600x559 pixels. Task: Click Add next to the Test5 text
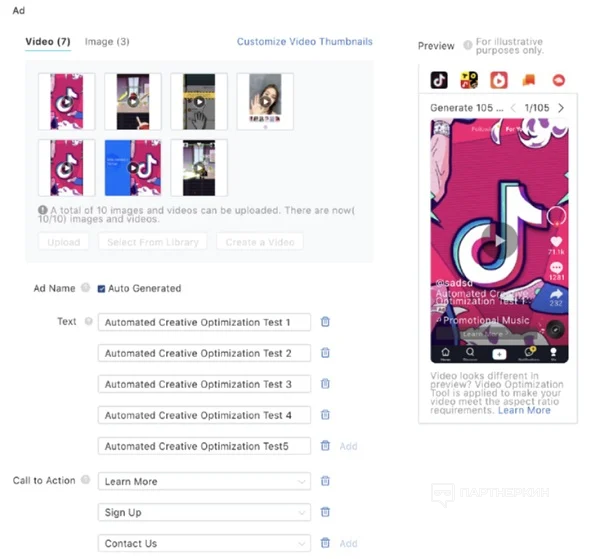(x=348, y=446)
